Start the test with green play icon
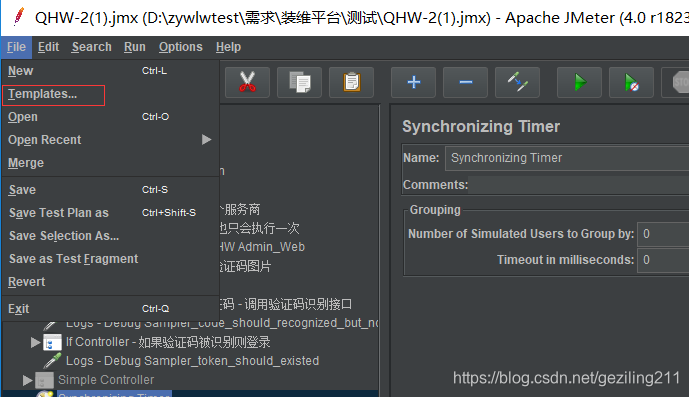 click(579, 82)
